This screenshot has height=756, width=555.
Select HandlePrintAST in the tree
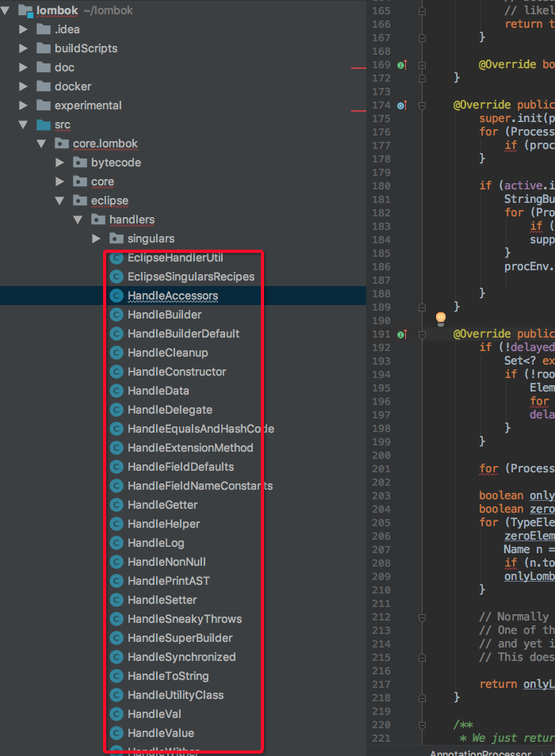pos(169,581)
